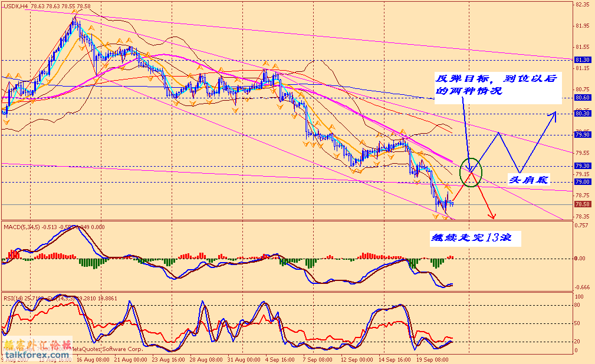Click the 81.55 price axis value
This screenshot has height=364, width=595.
coord(583,47)
